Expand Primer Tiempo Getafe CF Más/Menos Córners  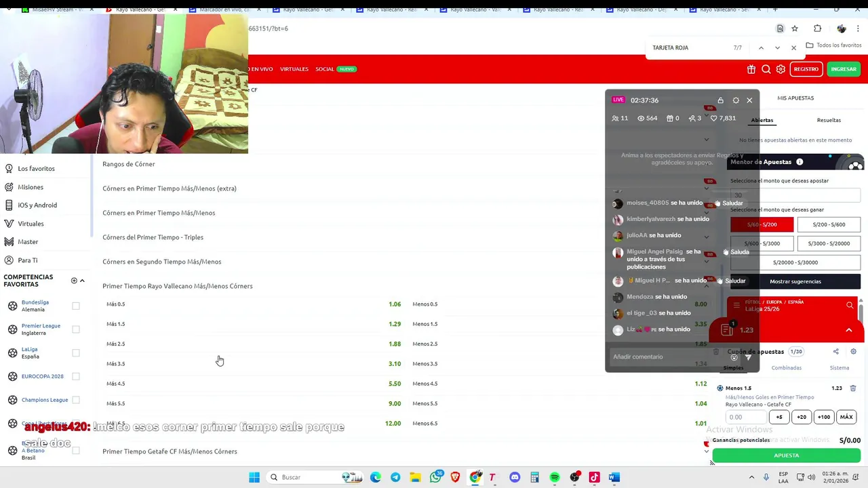click(x=170, y=451)
